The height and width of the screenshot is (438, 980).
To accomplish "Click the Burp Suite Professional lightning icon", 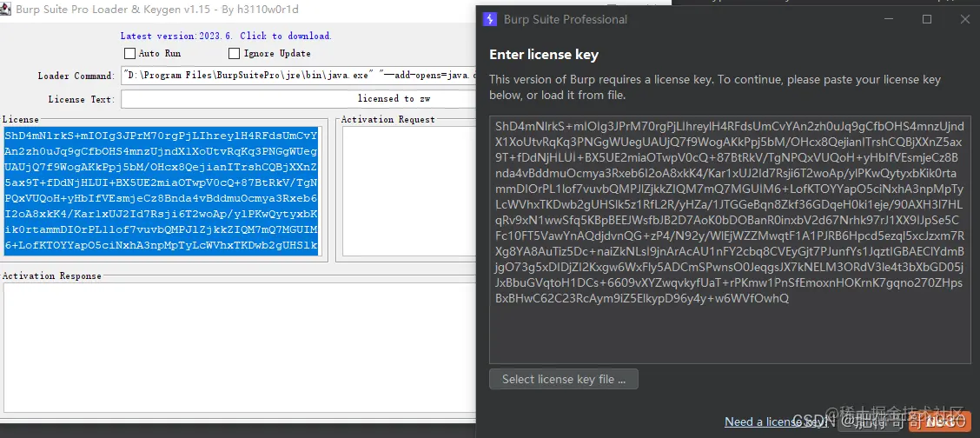I will (490, 19).
